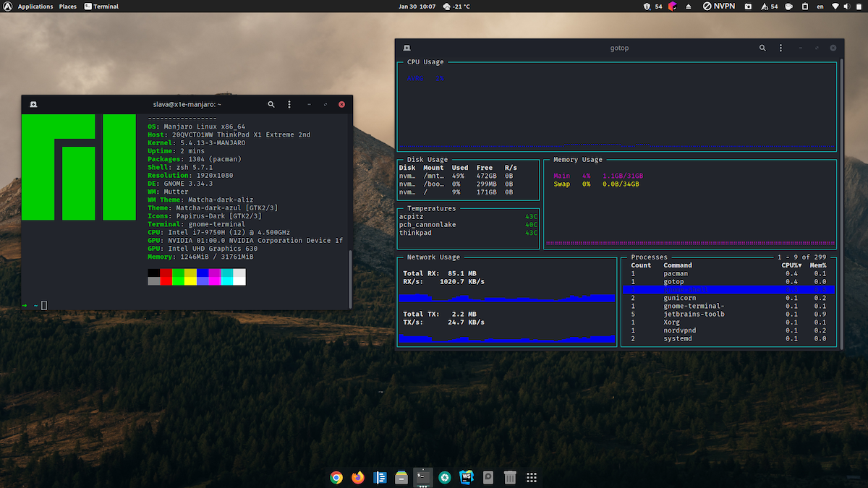Click the yellow color swatch in neofetch

click(x=190, y=277)
